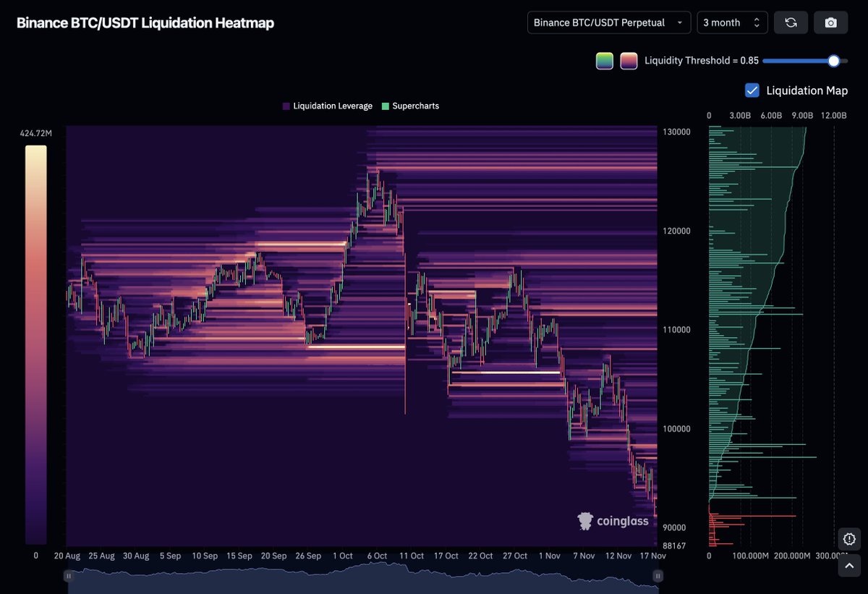Select the pink-orange color scheme swatch
Image resolution: width=868 pixels, height=594 pixels.
[x=629, y=61]
